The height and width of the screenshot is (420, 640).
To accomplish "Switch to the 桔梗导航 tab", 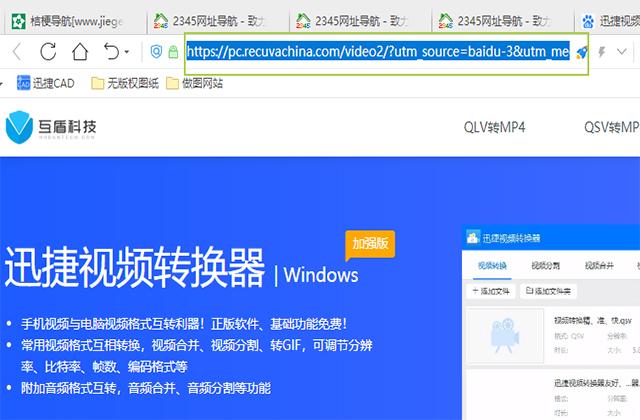I will point(64,20).
